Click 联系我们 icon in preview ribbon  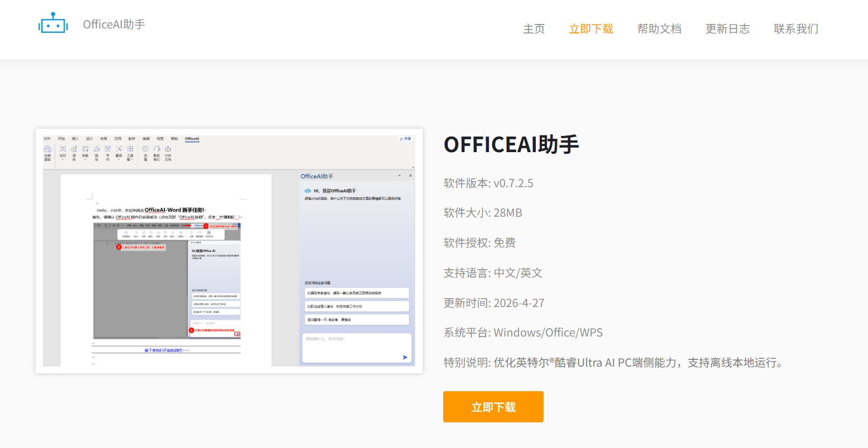click(157, 149)
